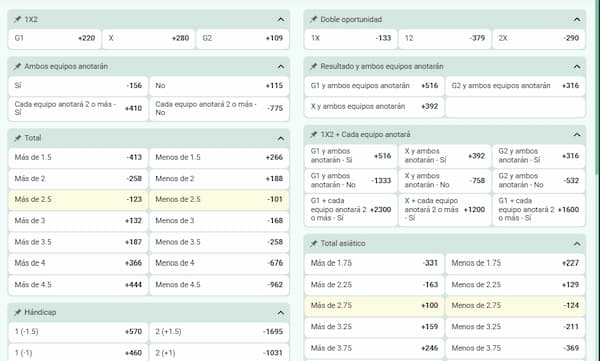This screenshot has width=600, height=361.
Task: Pick Menos de 4.5 at -962
Action: 219,285
